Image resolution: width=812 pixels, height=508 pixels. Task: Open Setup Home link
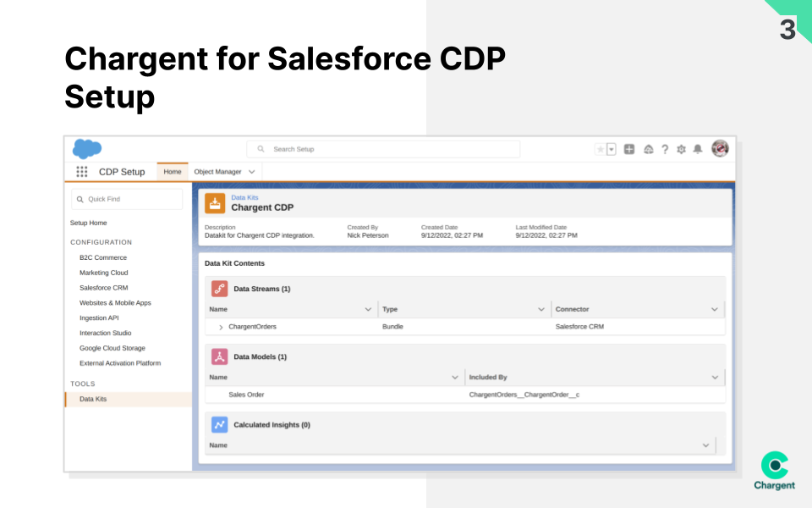tap(88, 223)
